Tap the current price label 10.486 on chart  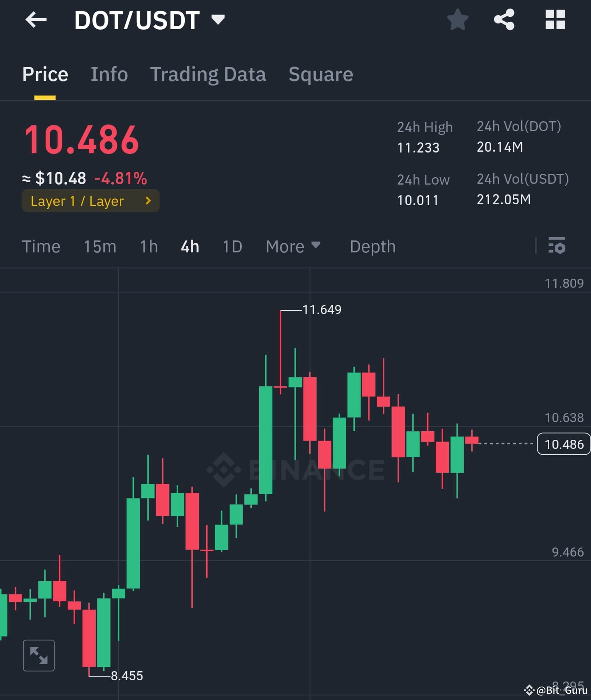coord(563,444)
